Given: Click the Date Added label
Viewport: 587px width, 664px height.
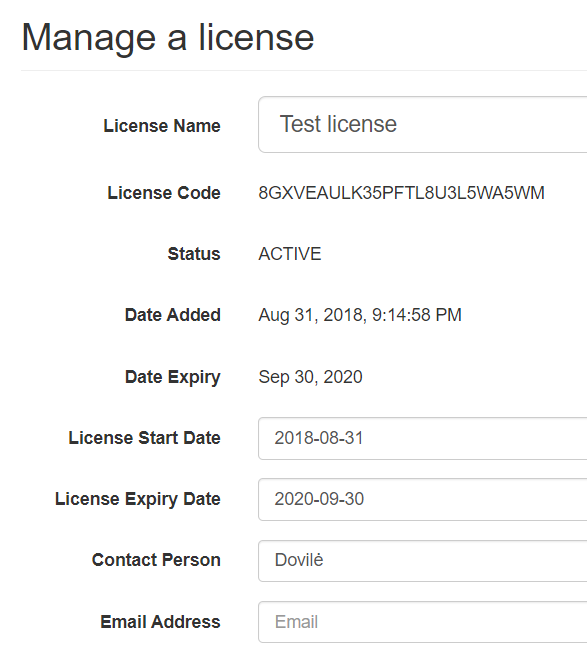Looking at the screenshot, I should (172, 315).
